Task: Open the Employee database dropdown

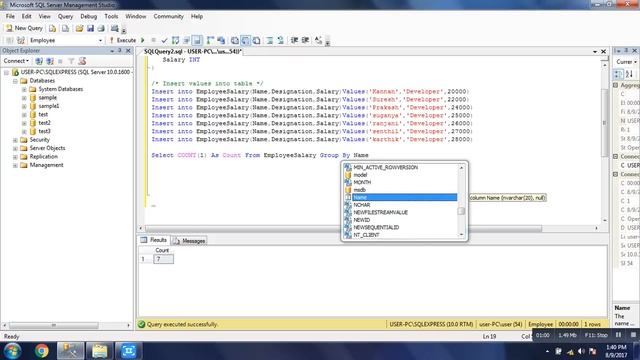Action: click(100, 40)
